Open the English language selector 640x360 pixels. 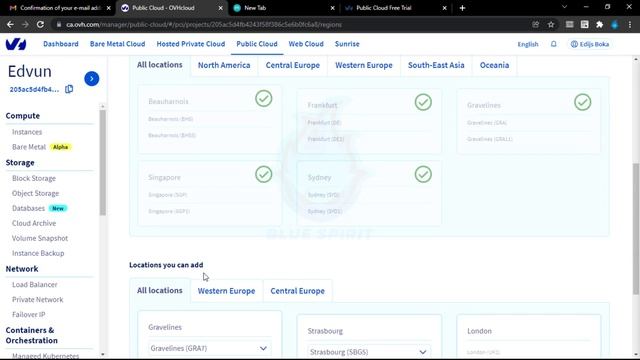click(x=528, y=44)
